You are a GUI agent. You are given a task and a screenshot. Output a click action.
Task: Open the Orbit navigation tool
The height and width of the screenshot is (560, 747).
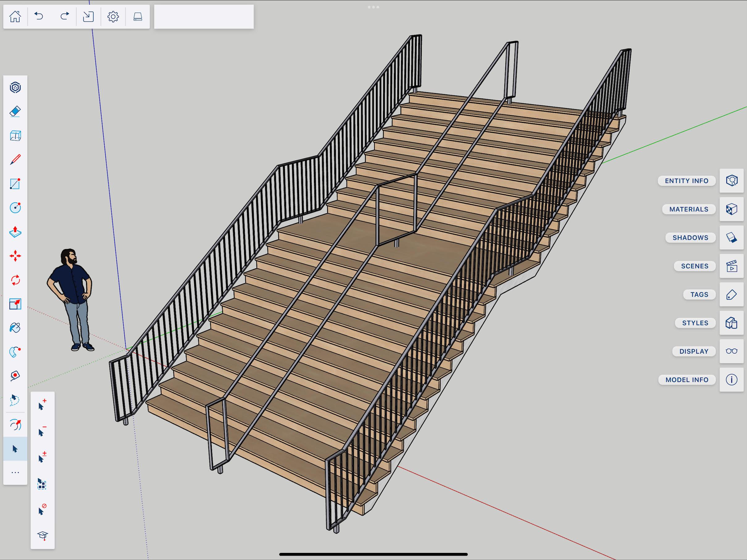[x=15, y=424]
